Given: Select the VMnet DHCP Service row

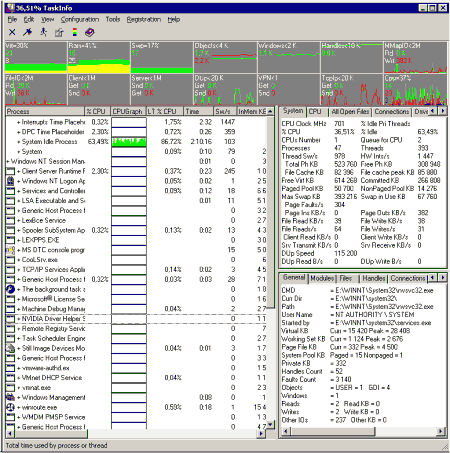Looking at the screenshot, I should [x=136, y=378].
